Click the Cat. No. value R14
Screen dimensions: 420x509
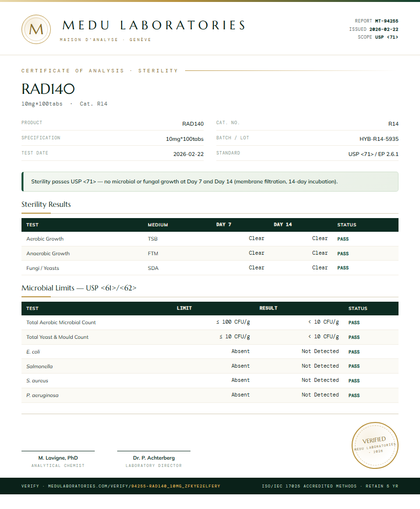tap(394, 124)
